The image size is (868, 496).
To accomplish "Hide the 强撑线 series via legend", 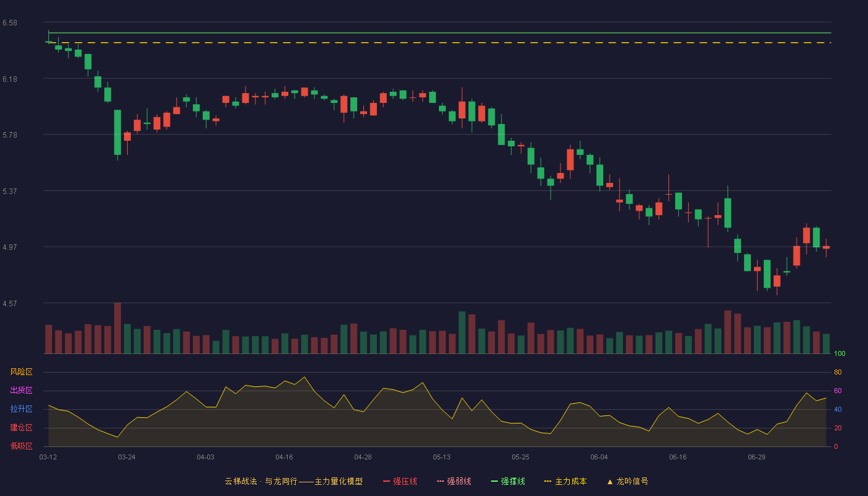I will 508,481.
